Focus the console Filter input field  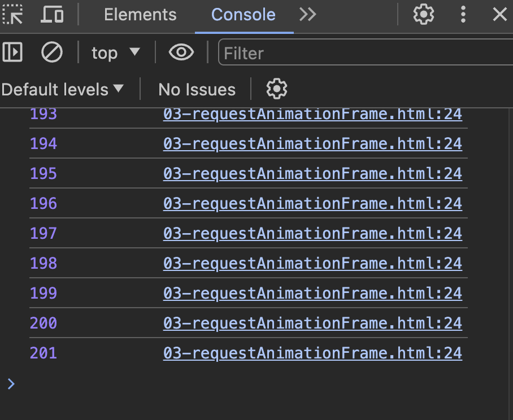[x=362, y=53]
